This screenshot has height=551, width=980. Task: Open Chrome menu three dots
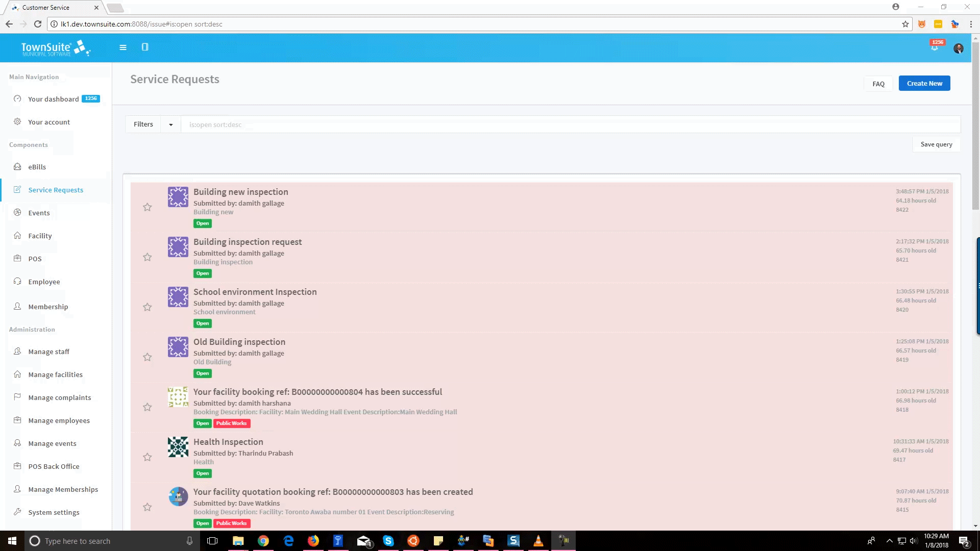click(x=971, y=24)
